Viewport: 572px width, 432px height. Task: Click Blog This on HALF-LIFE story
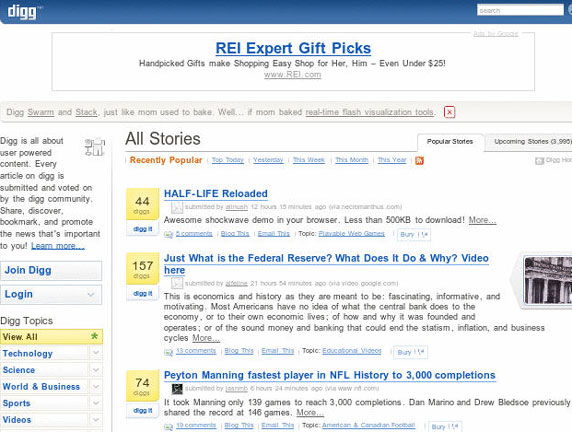pyautogui.click(x=235, y=234)
